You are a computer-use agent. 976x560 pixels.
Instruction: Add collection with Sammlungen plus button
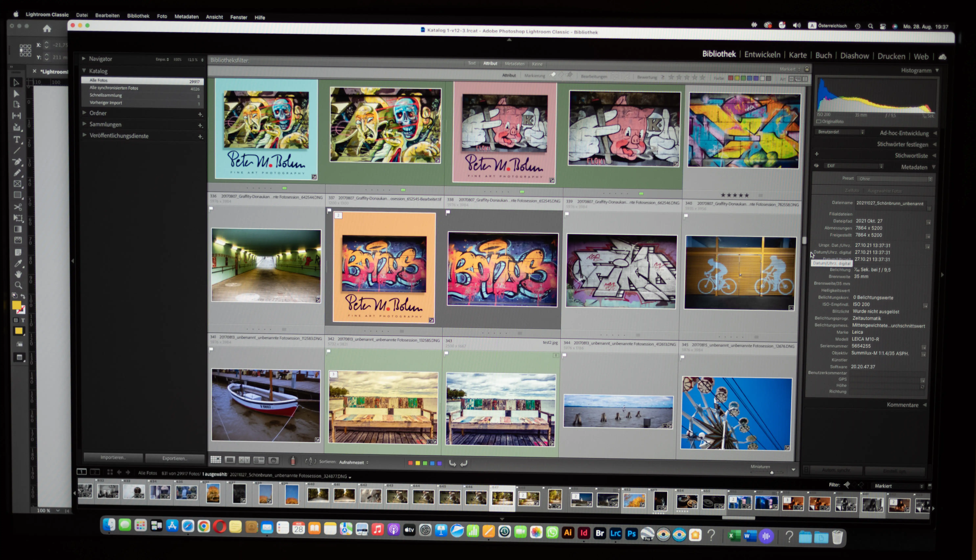tap(200, 125)
